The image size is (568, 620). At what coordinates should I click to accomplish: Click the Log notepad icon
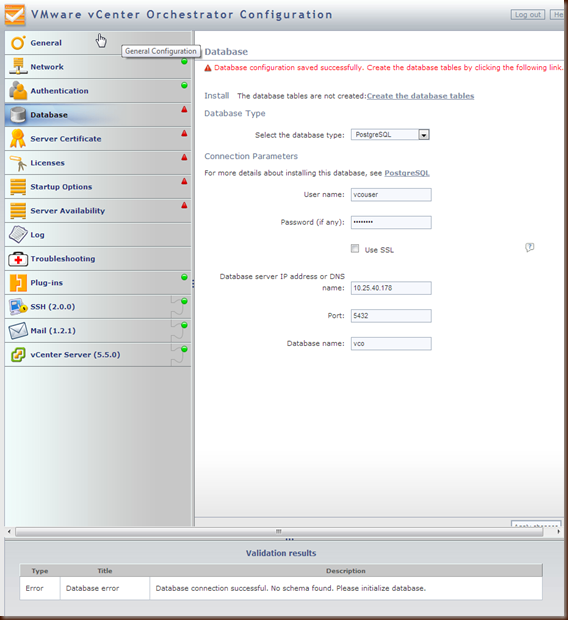[x=18, y=234]
